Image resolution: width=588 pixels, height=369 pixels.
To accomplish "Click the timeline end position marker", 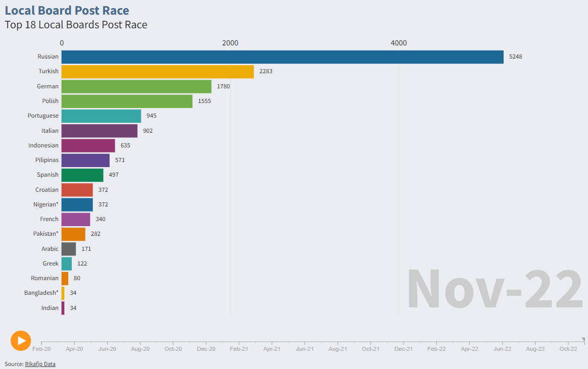I will 583,339.
